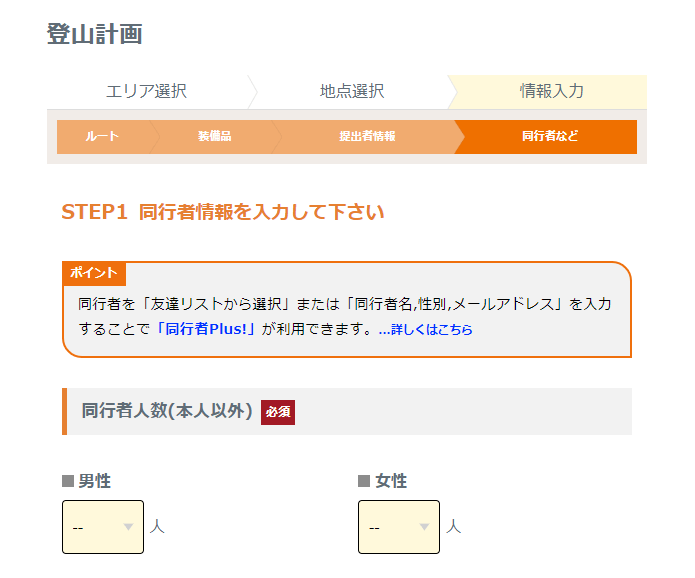Click the orange ポイント badge

coord(94,273)
